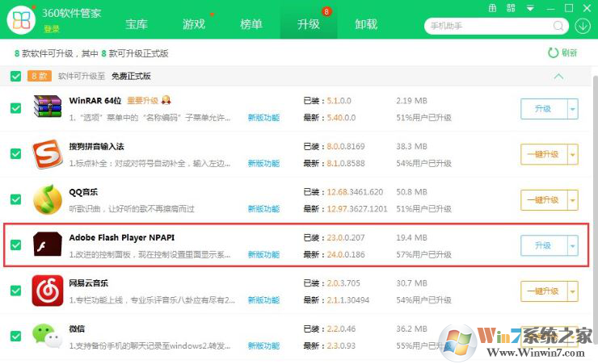The height and width of the screenshot is (364, 598).
Task: Click the 手机助手 search input field
Action: (x=485, y=26)
